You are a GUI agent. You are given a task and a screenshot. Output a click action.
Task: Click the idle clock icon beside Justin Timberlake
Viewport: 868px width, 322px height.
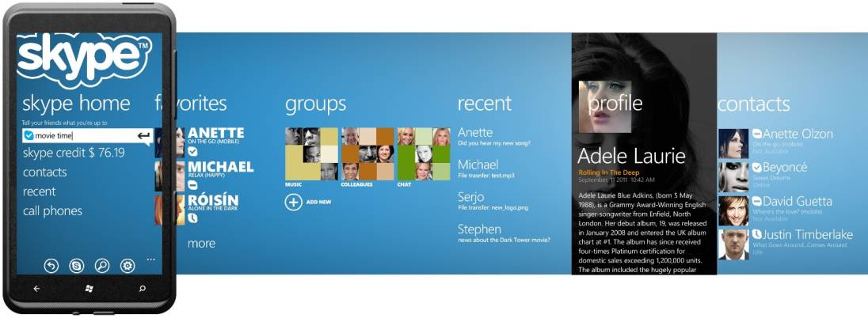[757, 235]
